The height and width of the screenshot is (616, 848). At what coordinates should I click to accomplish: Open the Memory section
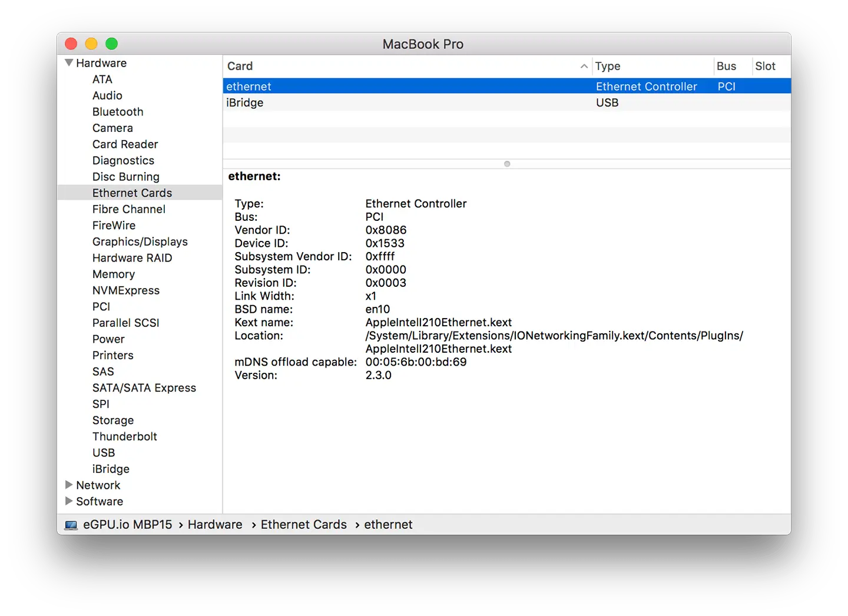point(114,274)
